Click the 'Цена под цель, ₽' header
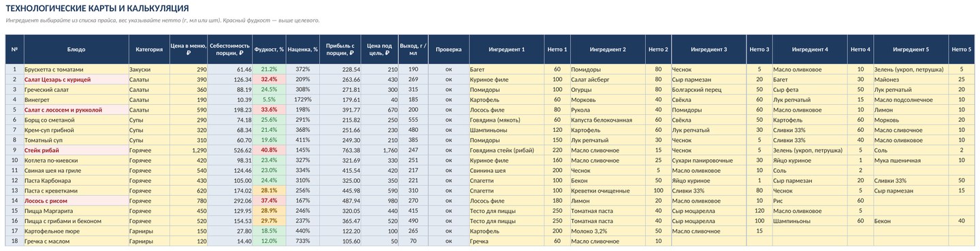The width and height of the screenshot is (980, 251). tap(380, 50)
